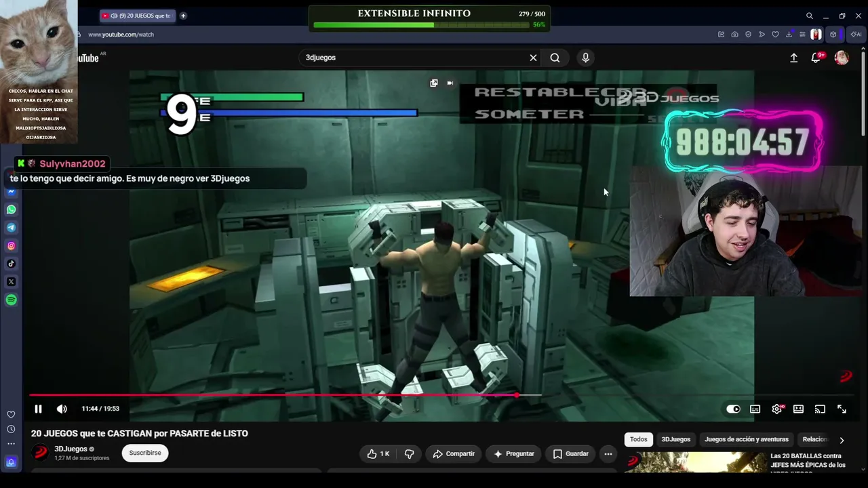The image size is (868, 488).
Task: Open browser bookmarks heart in the toolbar
Action: [775, 35]
